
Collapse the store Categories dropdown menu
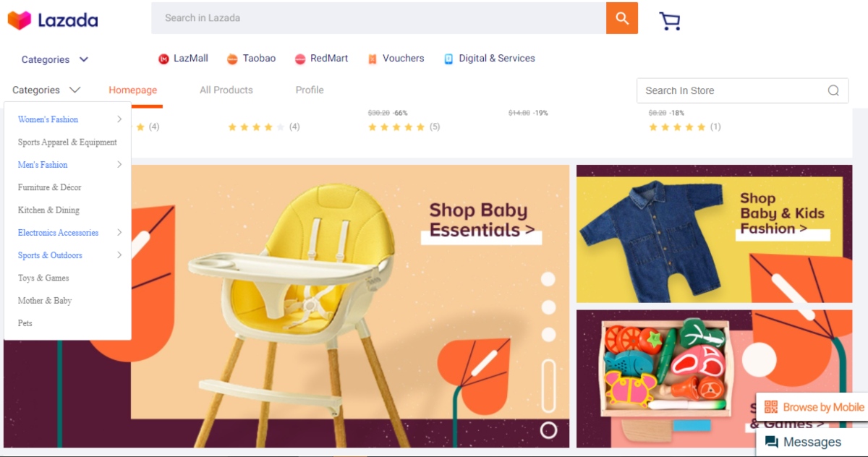(x=46, y=90)
